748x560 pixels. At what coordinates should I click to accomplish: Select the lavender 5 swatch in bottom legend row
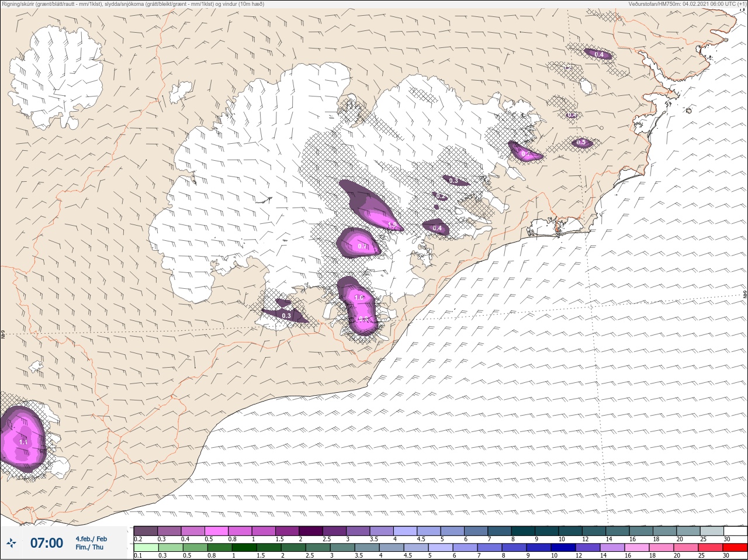tap(441, 547)
